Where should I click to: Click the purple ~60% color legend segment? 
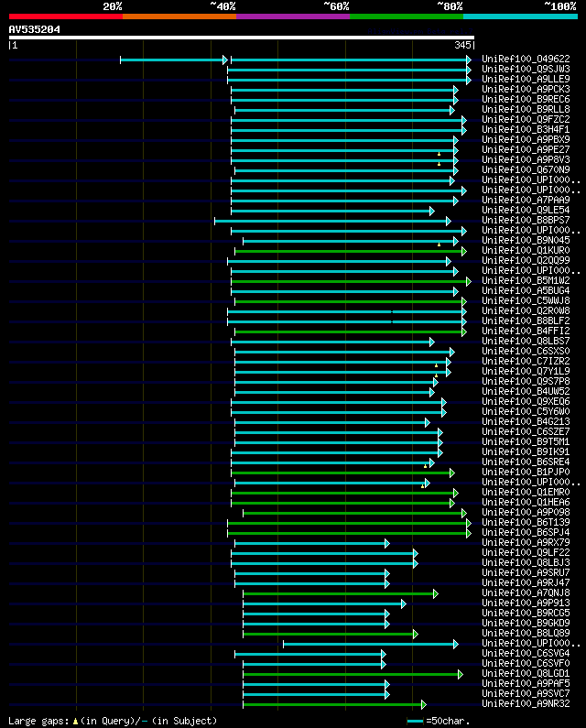coord(293,16)
